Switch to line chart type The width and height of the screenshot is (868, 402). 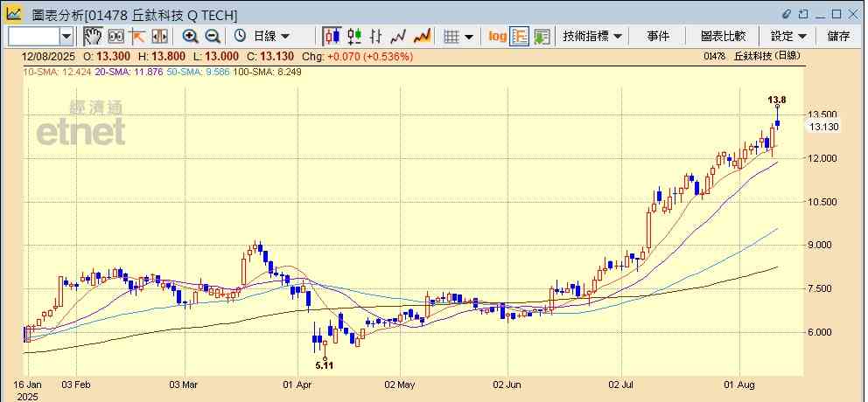pos(398,37)
